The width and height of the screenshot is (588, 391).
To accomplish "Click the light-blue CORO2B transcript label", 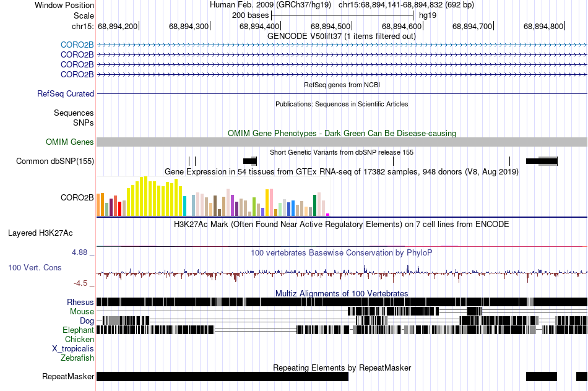I will pos(77,45).
